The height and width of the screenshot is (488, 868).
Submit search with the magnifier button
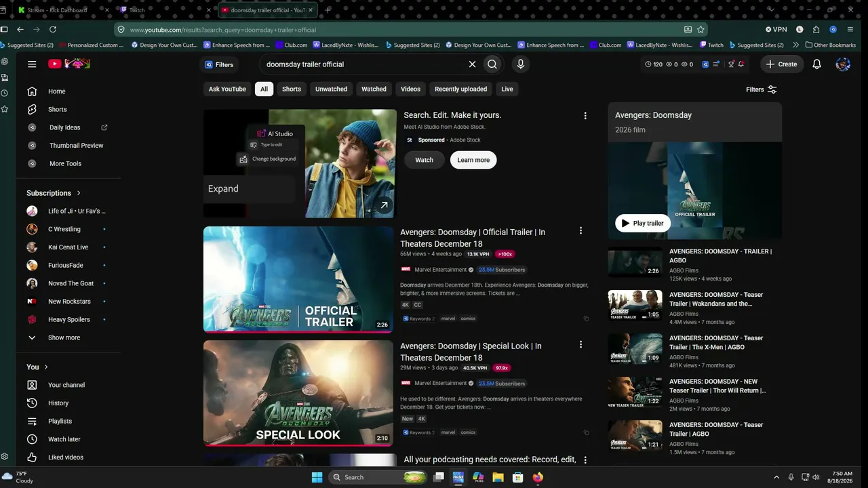click(x=492, y=64)
